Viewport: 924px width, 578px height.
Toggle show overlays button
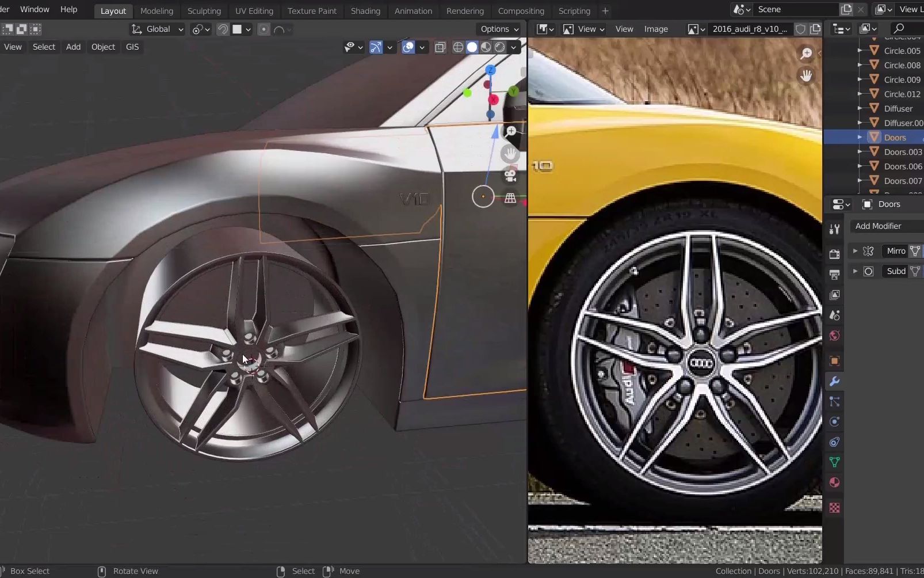point(408,47)
